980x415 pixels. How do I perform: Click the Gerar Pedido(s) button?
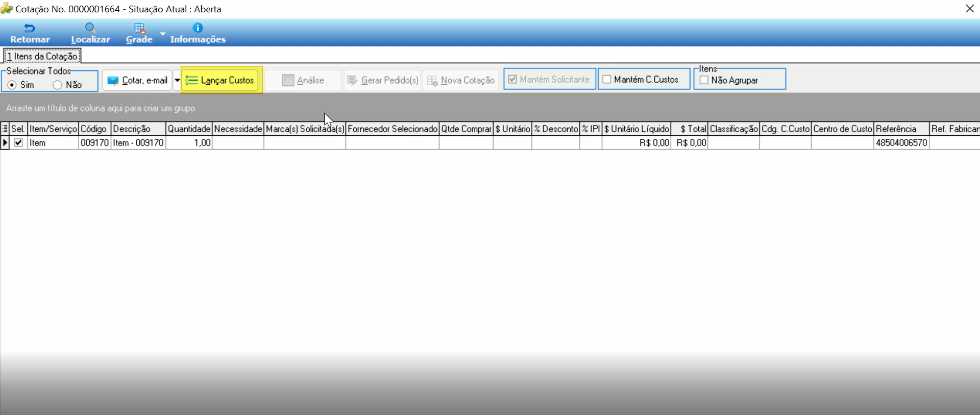382,80
